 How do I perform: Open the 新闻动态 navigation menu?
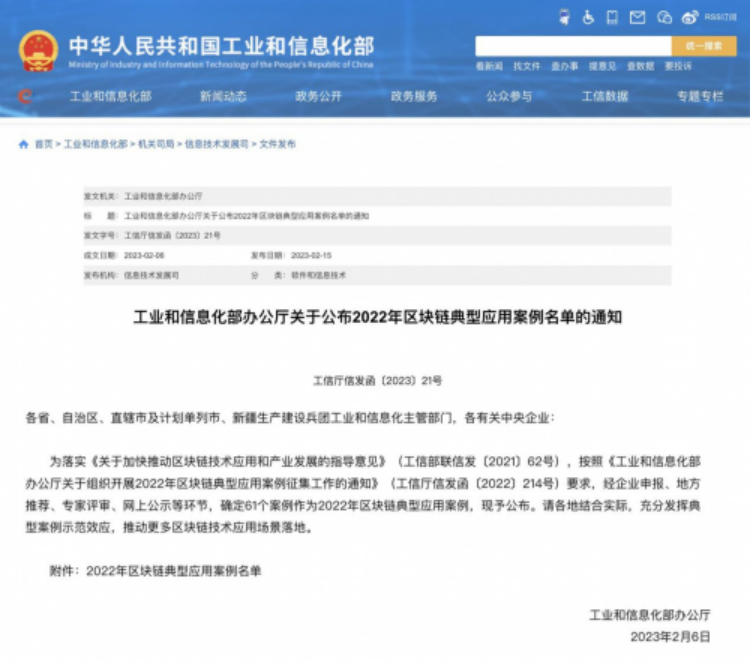pyautogui.click(x=223, y=96)
